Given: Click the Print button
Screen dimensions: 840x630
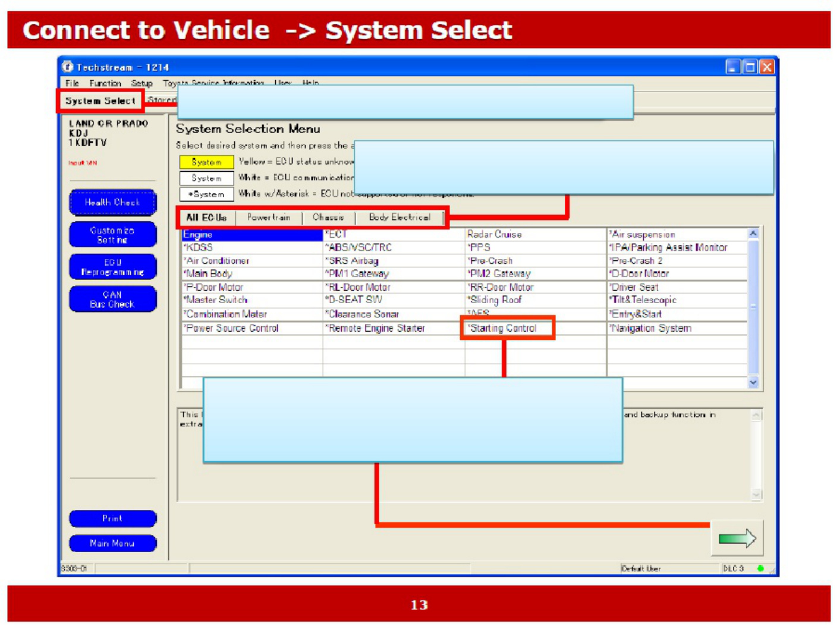Looking at the screenshot, I should click(x=112, y=518).
